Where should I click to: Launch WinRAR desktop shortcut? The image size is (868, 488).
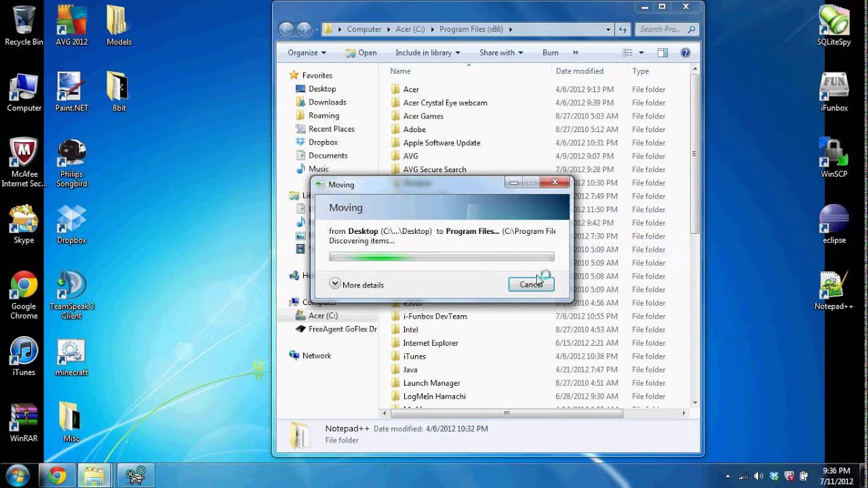coord(24,423)
